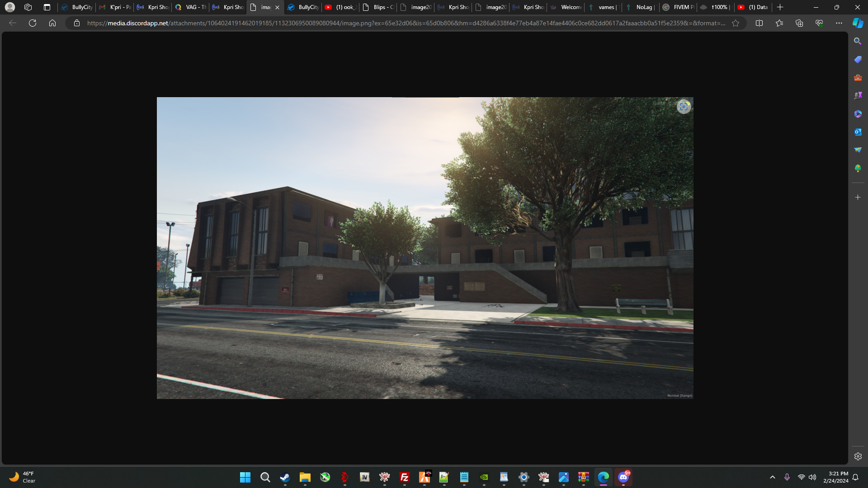Screen dimensions: 868x488
Task: Open the Photos app on the taskbar
Action: (563, 477)
